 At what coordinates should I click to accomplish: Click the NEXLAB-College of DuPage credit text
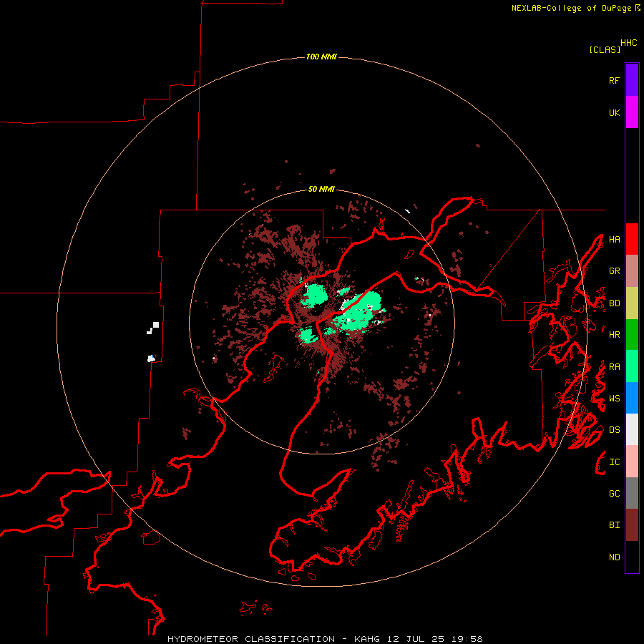pos(576,8)
